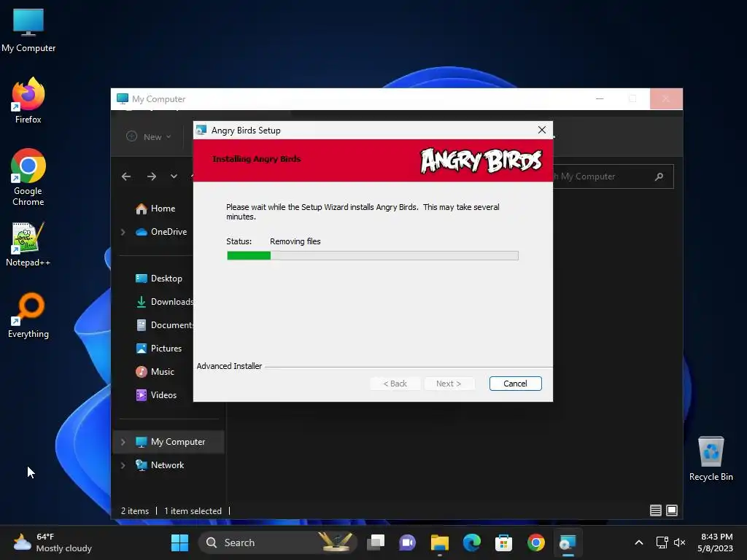The height and width of the screenshot is (560, 747).
Task: Click the '1 item selected' status text
Action: point(193,511)
